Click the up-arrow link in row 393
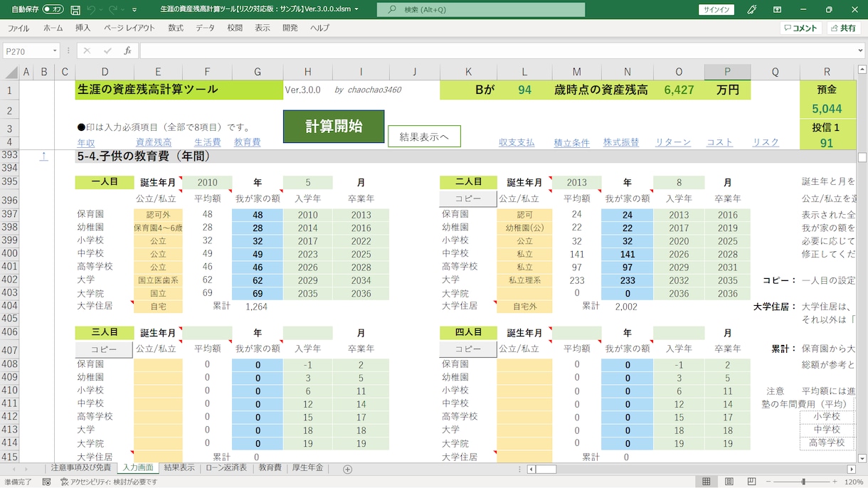The image size is (868, 488). 44,156
